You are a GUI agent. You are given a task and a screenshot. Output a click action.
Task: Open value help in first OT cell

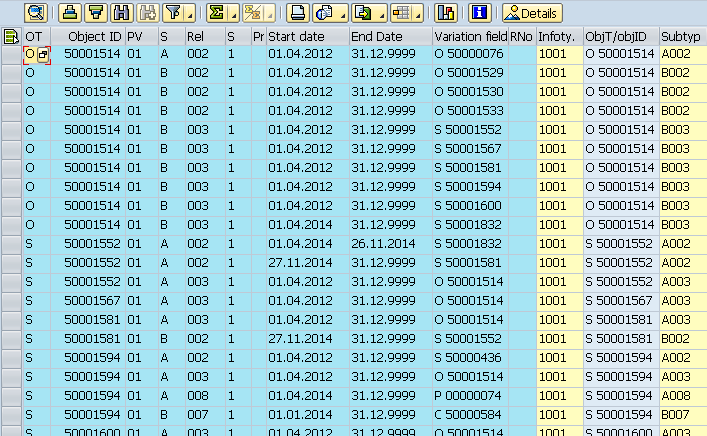pos(43,54)
